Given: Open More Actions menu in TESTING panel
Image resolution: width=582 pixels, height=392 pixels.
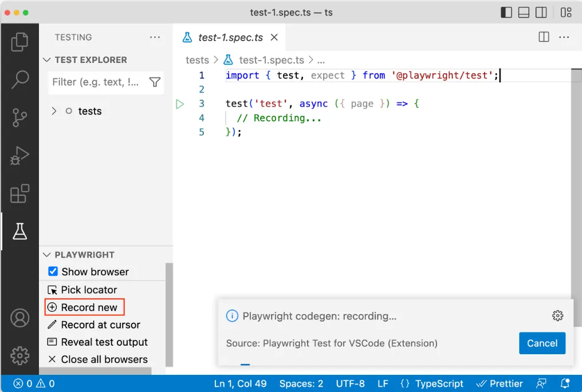Looking at the screenshot, I should point(155,37).
